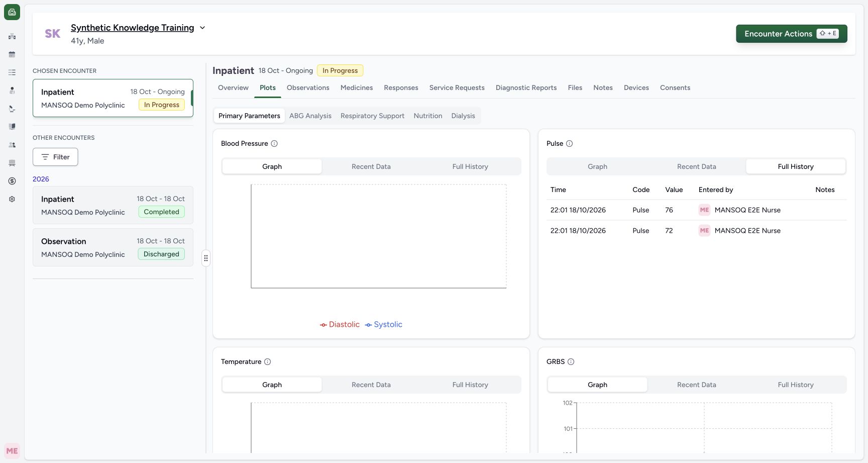Go to the Observations tab

coord(308,87)
